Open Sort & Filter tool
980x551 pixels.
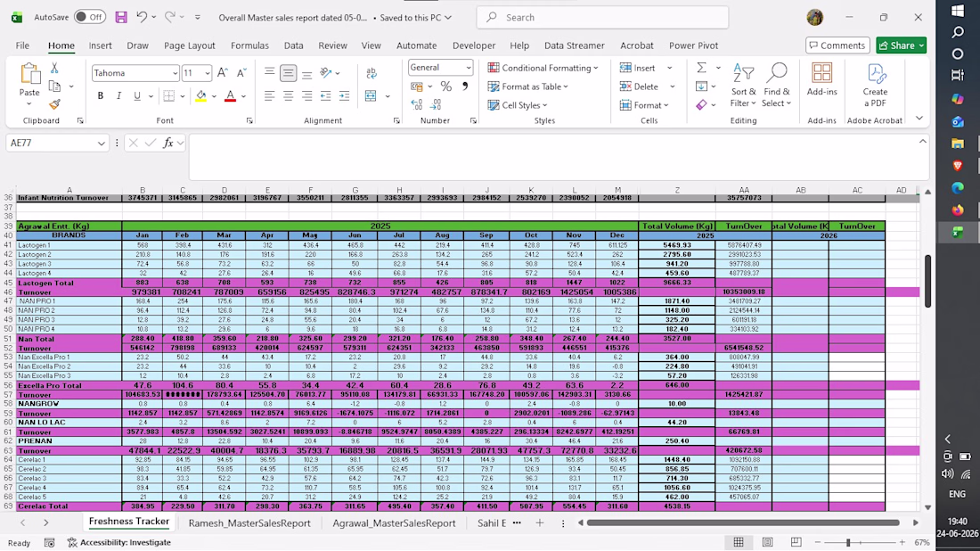(743, 86)
